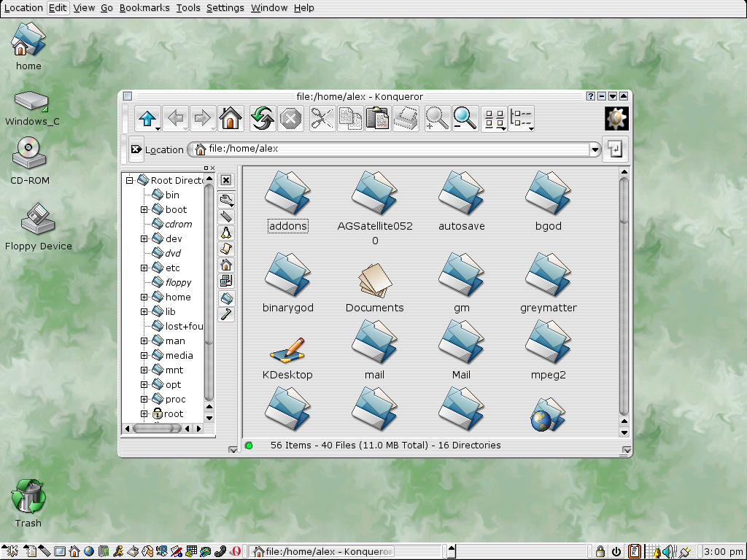Select the greymatter folder
Screen dimensions: 747x560
pyautogui.click(x=549, y=283)
